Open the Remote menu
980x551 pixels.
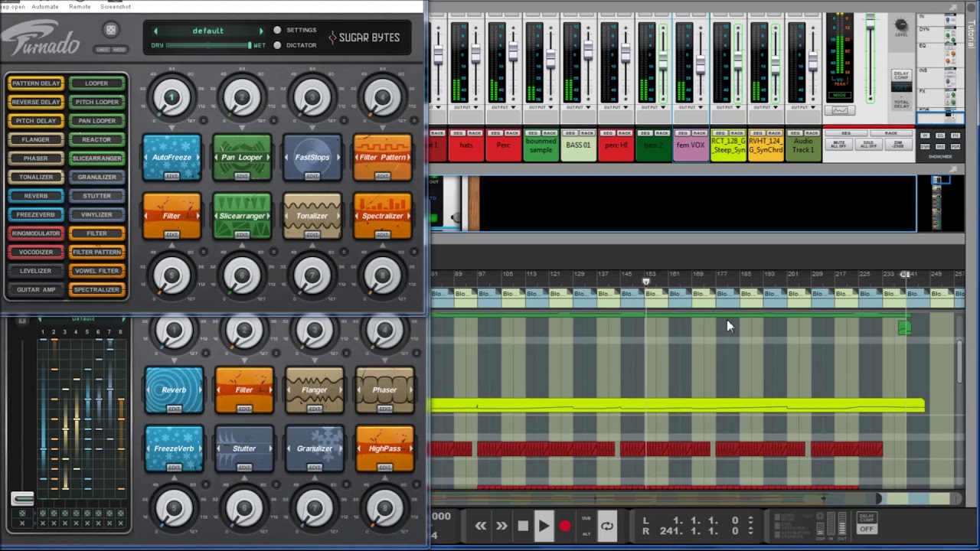(x=80, y=6)
